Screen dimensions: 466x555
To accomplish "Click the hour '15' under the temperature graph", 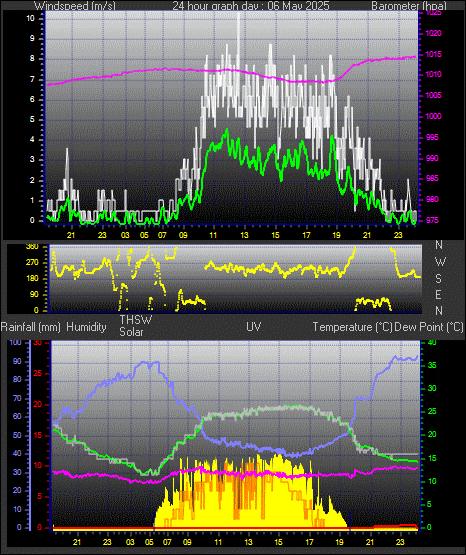I will click(278, 542).
